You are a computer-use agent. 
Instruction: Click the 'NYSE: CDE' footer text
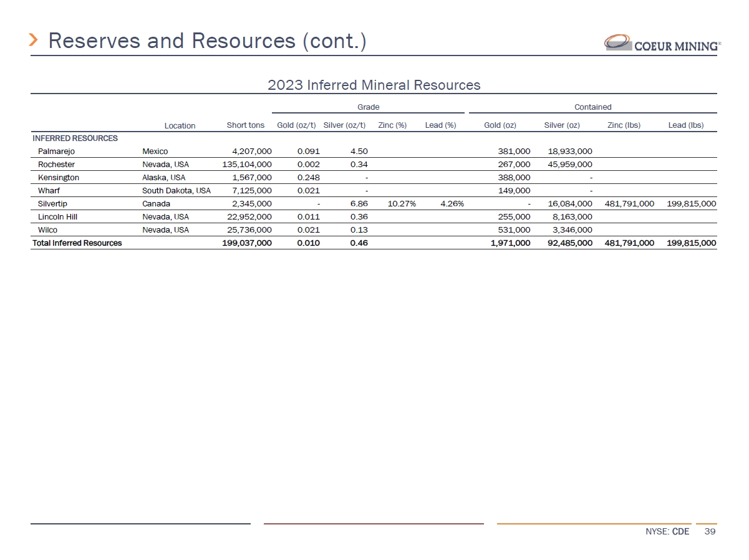(667, 532)
